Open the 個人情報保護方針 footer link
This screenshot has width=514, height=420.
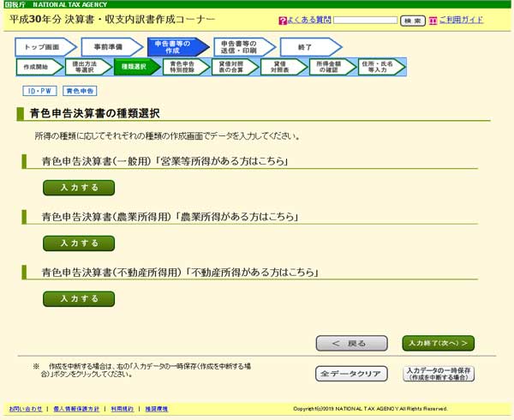[x=75, y=408]
